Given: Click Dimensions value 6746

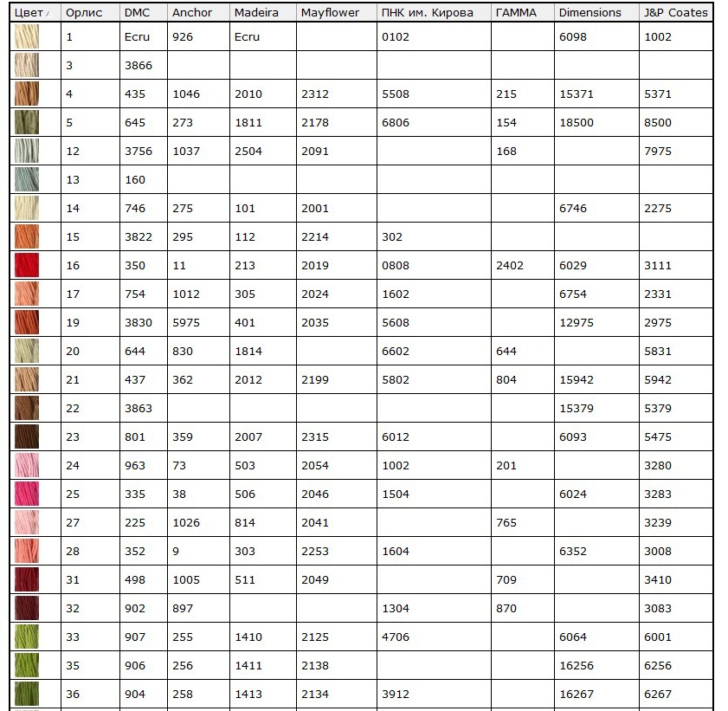Looking at the screenshot, I should coord(573,208).
